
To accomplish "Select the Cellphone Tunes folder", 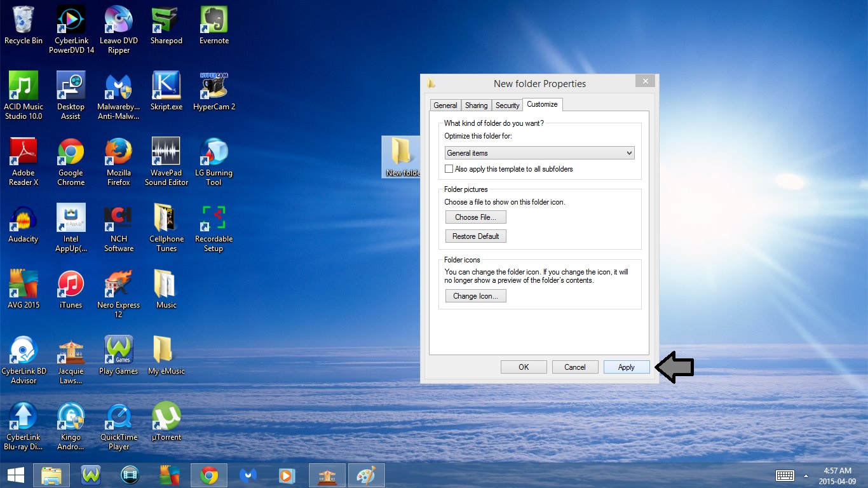I will [x=166, y=227].
